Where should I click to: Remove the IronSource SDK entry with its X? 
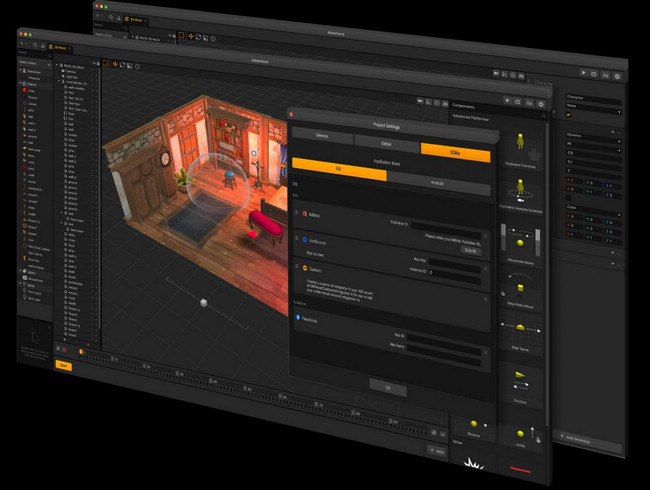[x=485, y=269]
